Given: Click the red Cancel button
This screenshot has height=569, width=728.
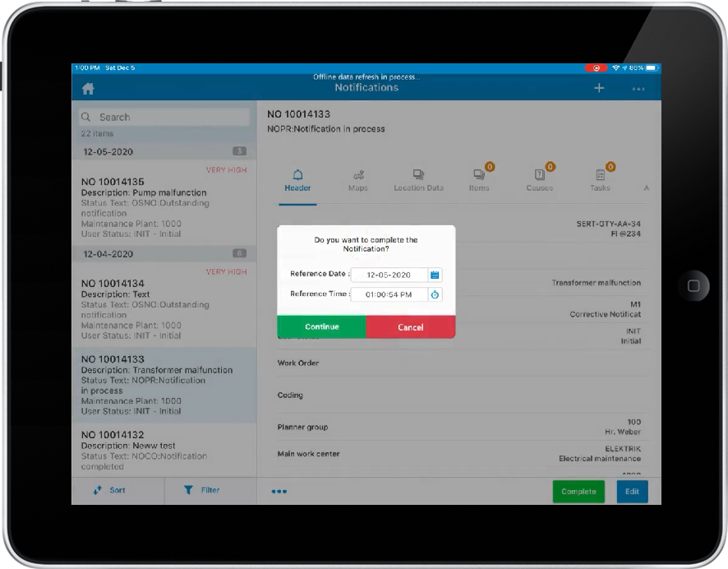Looking at the screenshot, I should [x=410, y=327].
